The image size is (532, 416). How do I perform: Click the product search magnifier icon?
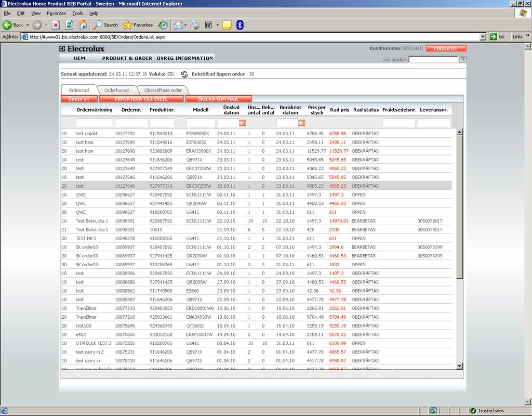463,59
